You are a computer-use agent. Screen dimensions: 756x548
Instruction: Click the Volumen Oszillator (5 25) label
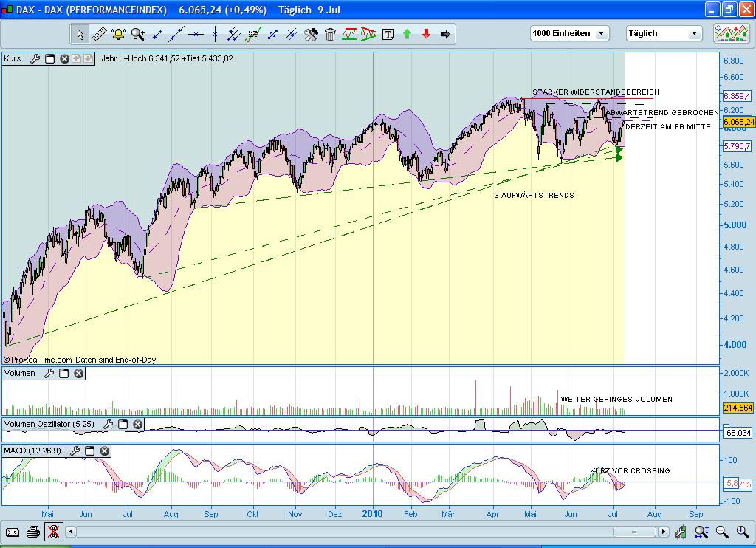49,424
